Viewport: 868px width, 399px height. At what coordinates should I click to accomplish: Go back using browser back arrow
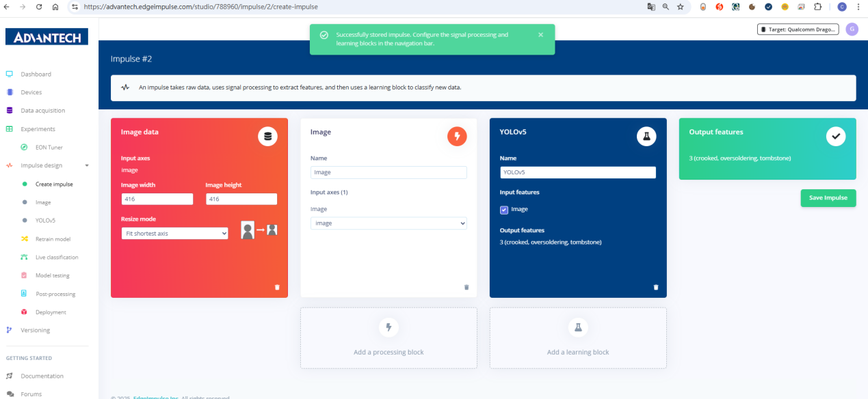(8, 6)
